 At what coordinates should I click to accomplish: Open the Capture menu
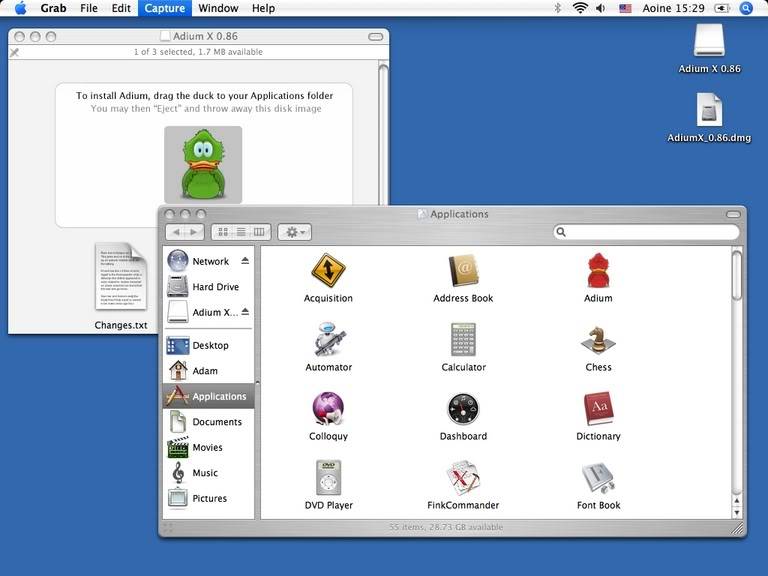(x=164, y=8)
